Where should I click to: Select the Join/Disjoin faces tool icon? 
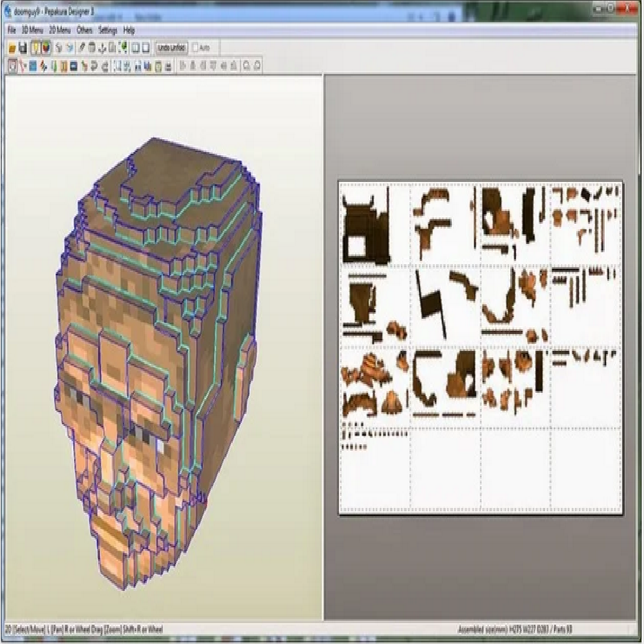coord(43,66)
